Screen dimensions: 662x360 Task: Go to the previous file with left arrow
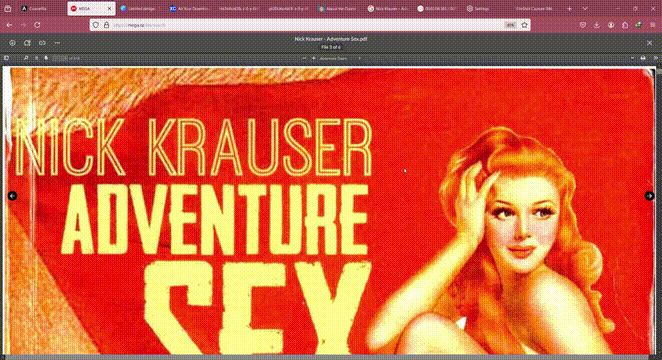13,196
